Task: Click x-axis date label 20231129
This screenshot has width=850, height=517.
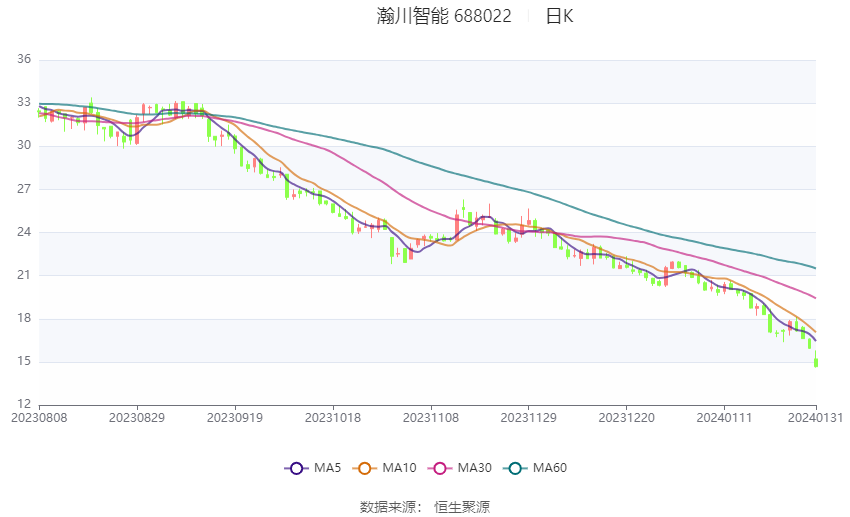Action: pyautogui.click(x=529, y=418)
